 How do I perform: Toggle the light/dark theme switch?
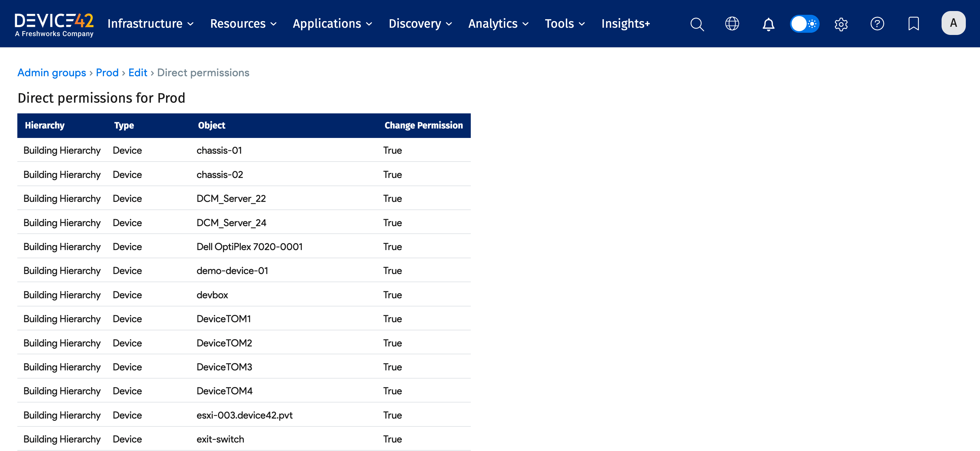click(804, 24)
